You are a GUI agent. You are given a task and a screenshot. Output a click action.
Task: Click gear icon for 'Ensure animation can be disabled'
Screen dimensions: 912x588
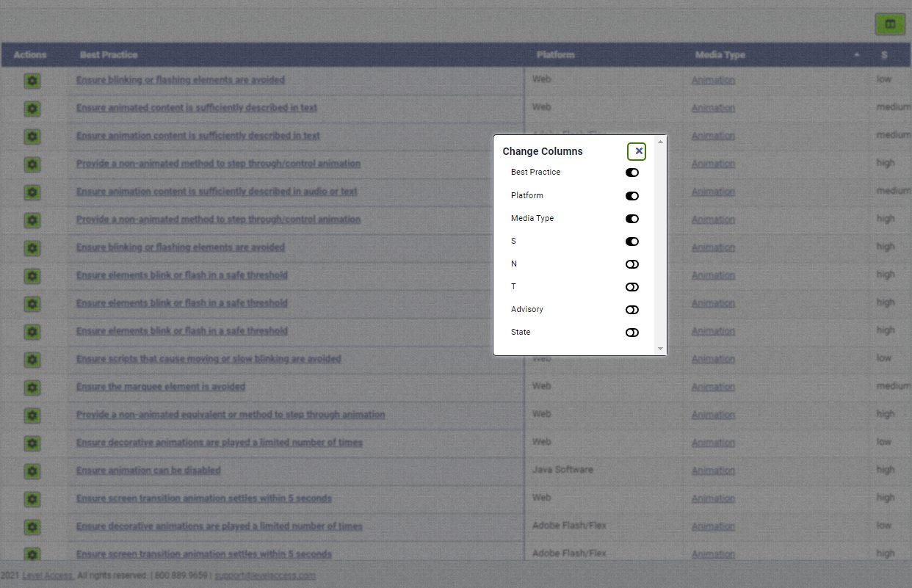point(32,471)
